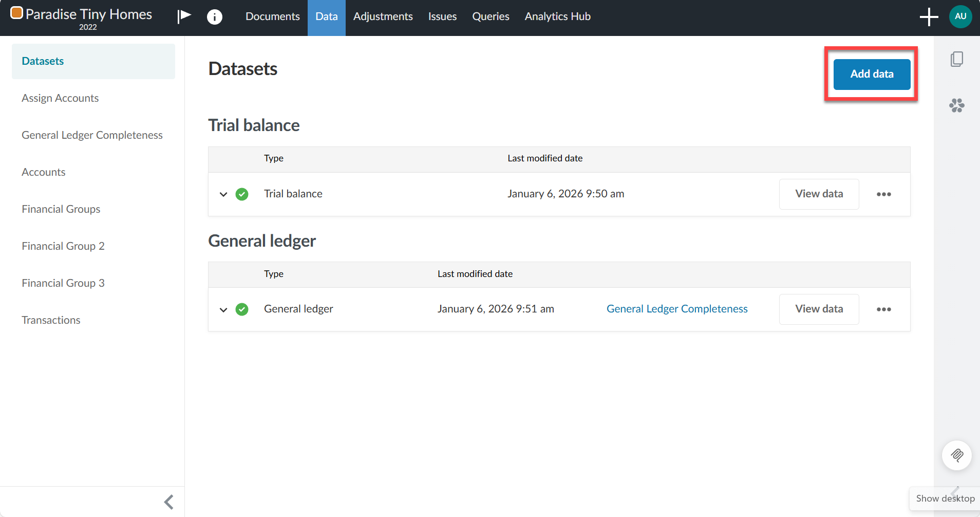Select Assign Accounts in the sidebar
The image size is (980, 517).
tap(60, 98)
